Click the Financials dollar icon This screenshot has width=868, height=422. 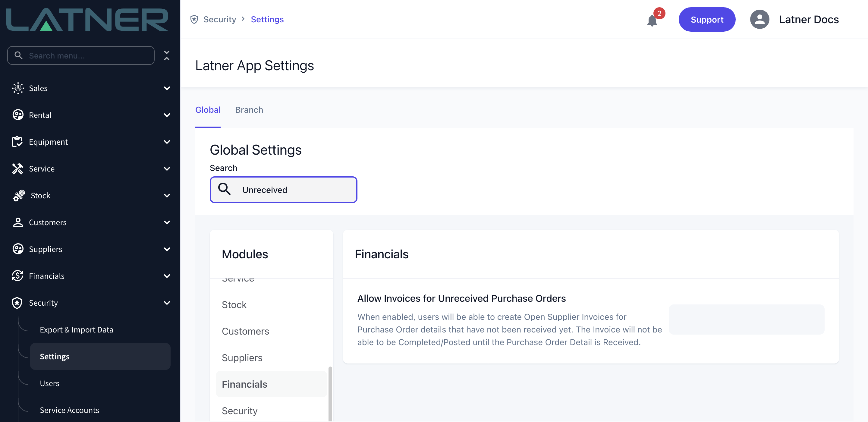(x=17, y=276)
